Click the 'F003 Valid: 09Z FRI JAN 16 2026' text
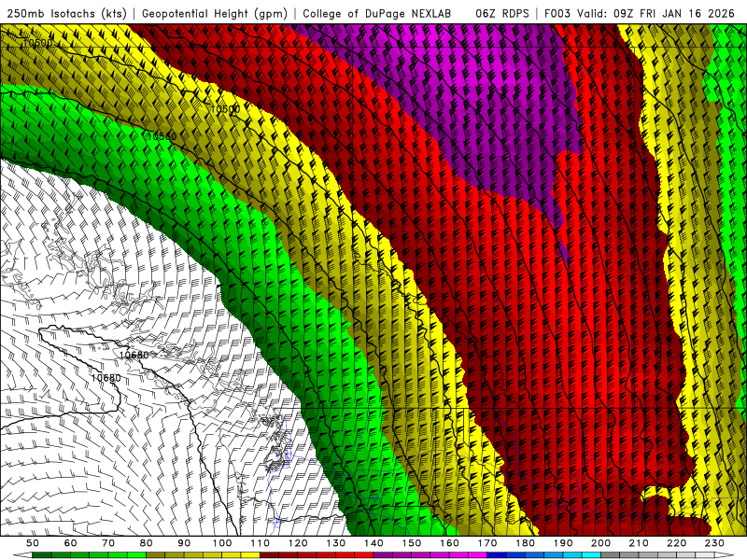 pyautogui.click(x=640, y=14)
